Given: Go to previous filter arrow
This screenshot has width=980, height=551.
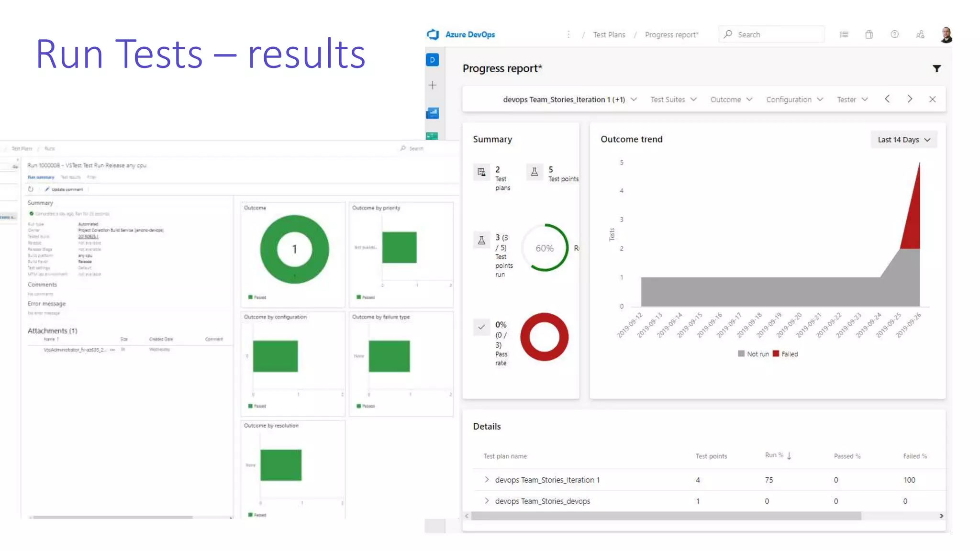Looking at the screenshot, I should point(887,99).
